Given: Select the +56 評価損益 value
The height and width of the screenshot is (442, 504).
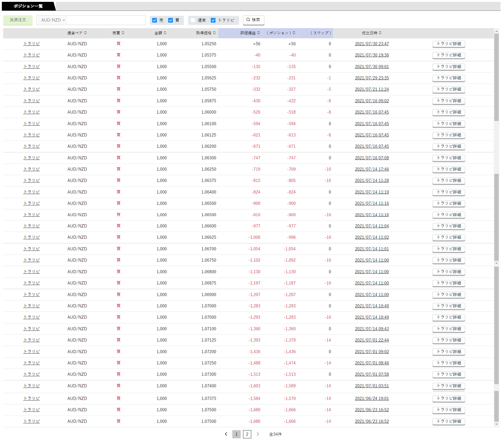Looking at the screenshot, I should coord(256,44).
